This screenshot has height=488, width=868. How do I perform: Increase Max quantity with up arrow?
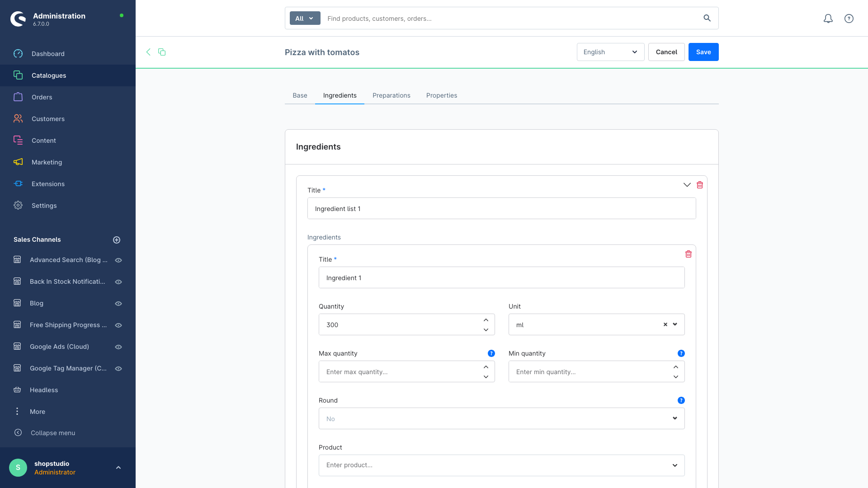[486, 367]
